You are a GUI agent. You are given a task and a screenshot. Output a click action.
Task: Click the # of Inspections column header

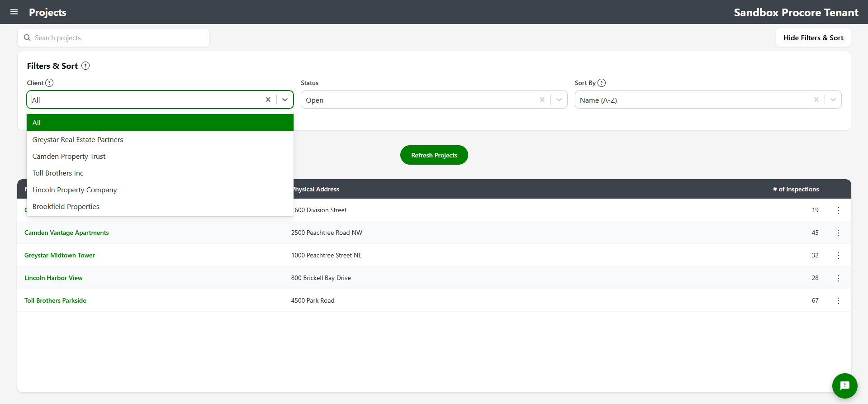[796, 189]
